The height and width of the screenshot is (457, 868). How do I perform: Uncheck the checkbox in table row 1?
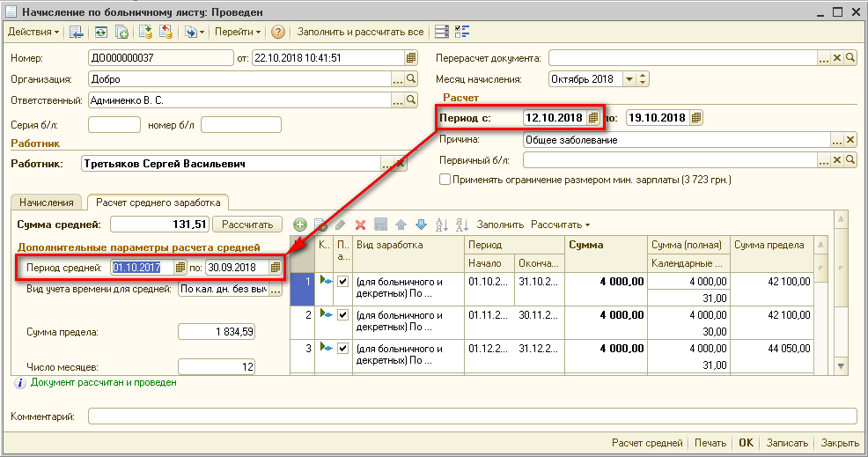tap(343, 281)
